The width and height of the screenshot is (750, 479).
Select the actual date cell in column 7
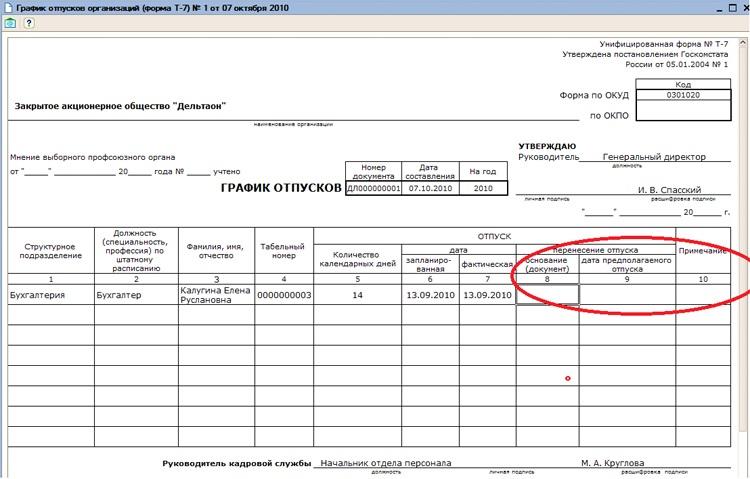pos(487,295)
